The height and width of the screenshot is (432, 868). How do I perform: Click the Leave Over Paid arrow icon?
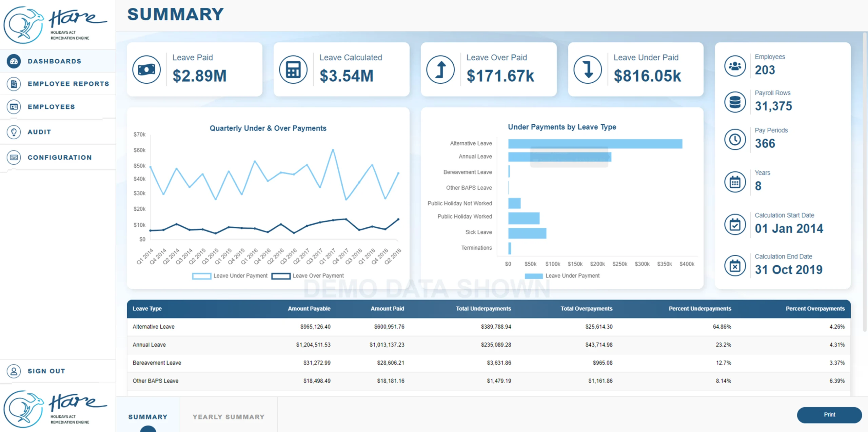click(440, 70)
